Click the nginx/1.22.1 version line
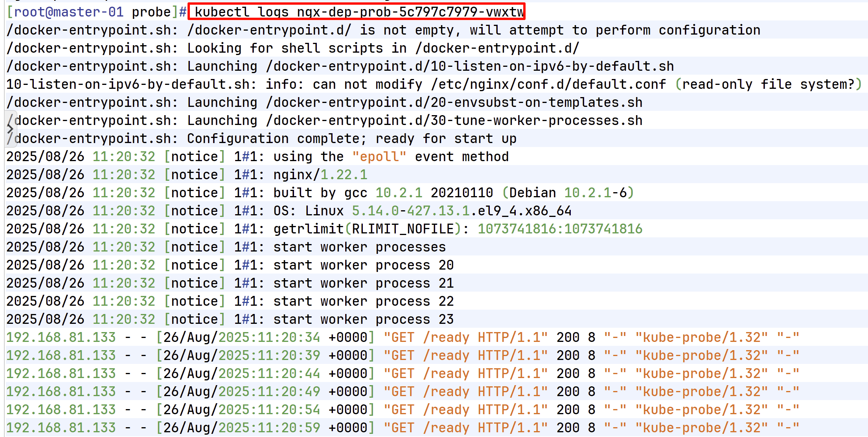Image resolution: width=868 pixels, height=437 pixels. tap(320, 174)
